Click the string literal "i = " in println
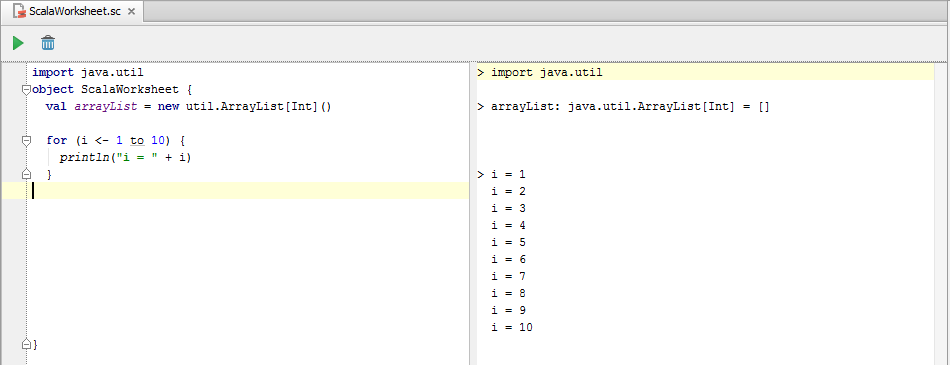 (136, 158)
